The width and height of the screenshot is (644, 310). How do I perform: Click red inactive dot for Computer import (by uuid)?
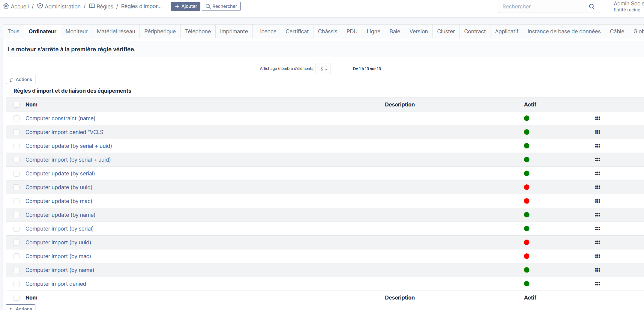click(x=526, y=242)
